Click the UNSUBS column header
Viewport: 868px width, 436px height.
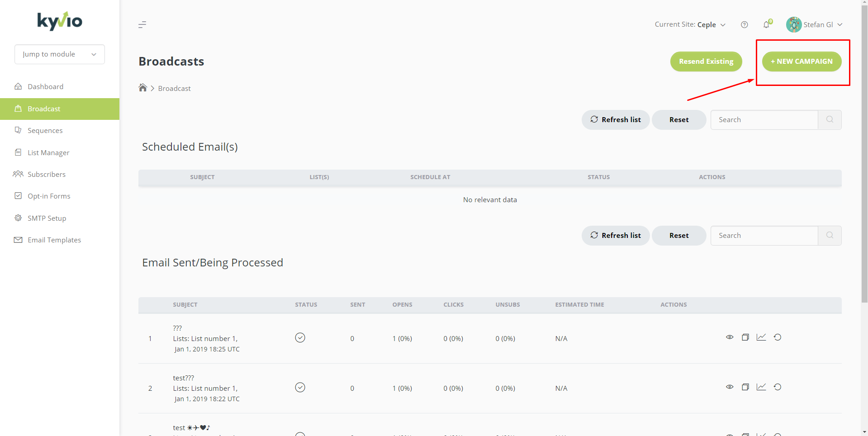508,305
